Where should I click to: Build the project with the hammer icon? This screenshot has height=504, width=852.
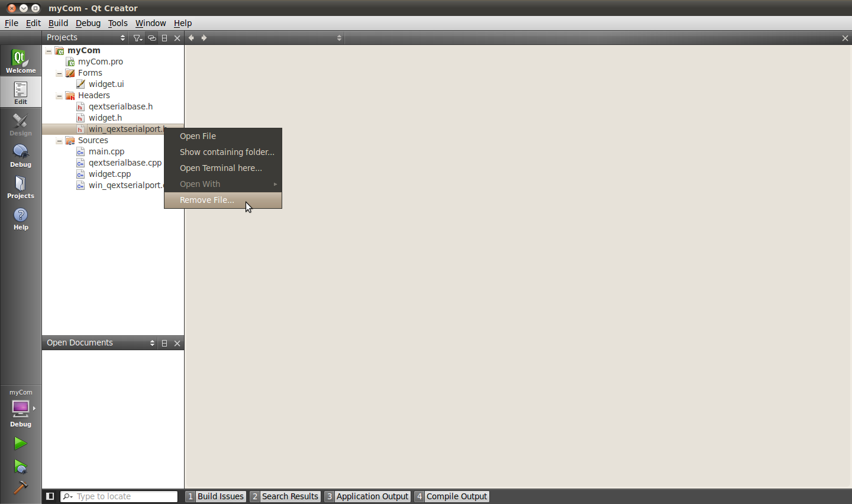pyautogui.click(x=21, y=487)
